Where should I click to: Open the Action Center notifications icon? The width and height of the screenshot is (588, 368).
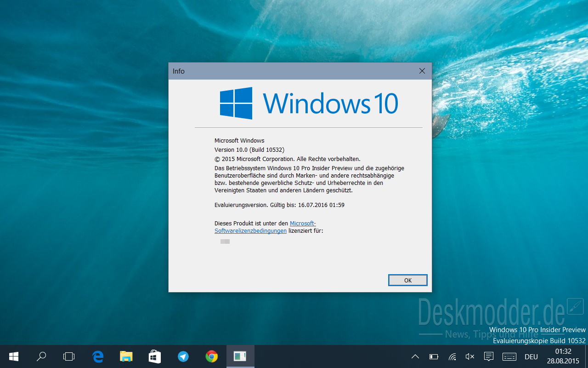[x=489, y=356]
